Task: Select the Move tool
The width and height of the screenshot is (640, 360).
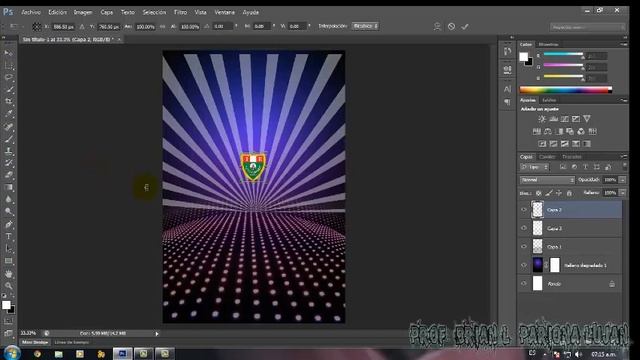Action: click(8, 53)
